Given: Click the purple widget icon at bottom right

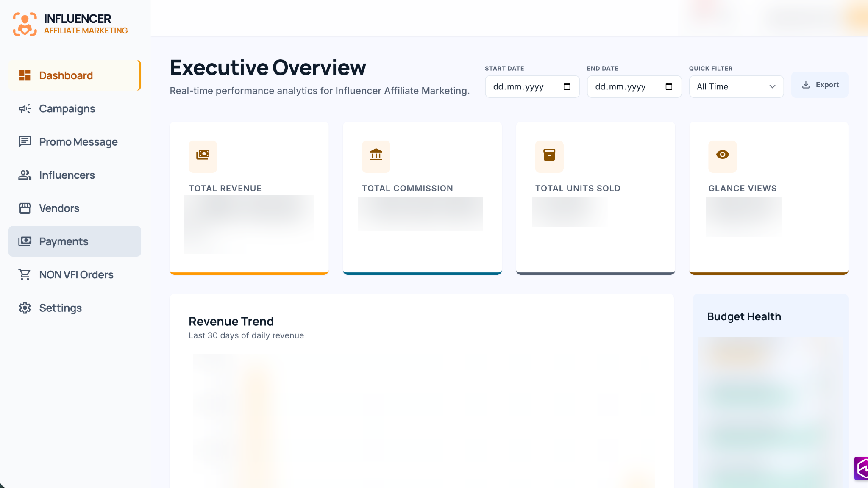Looking at the screenshot, I should point(861,469).
